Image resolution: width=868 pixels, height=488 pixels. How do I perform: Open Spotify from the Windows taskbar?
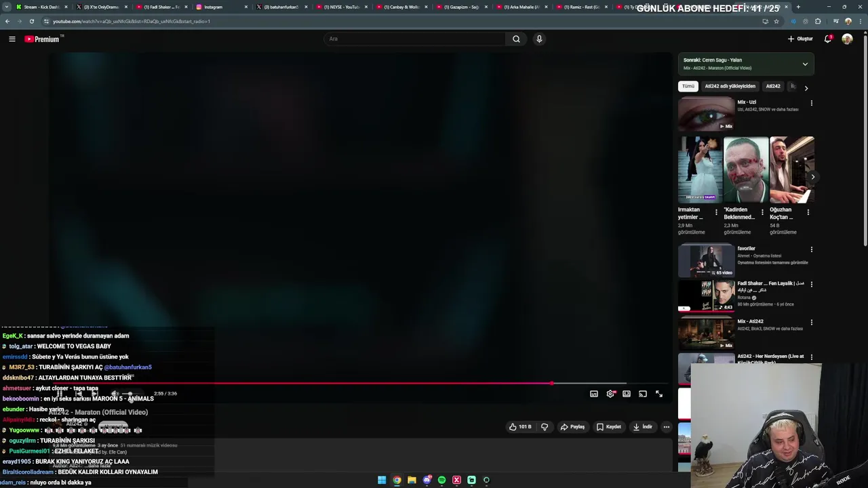[441, 480]
